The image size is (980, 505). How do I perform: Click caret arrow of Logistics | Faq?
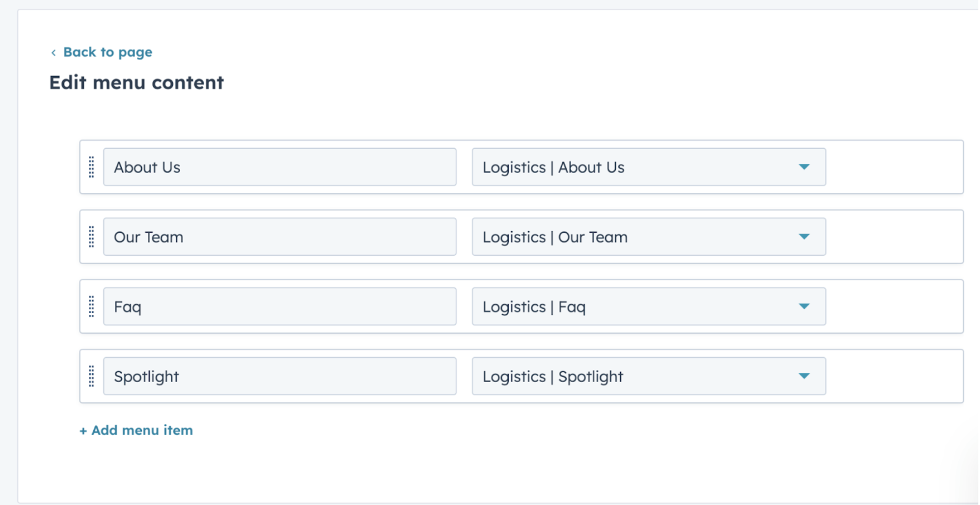[x=804, y=307]
